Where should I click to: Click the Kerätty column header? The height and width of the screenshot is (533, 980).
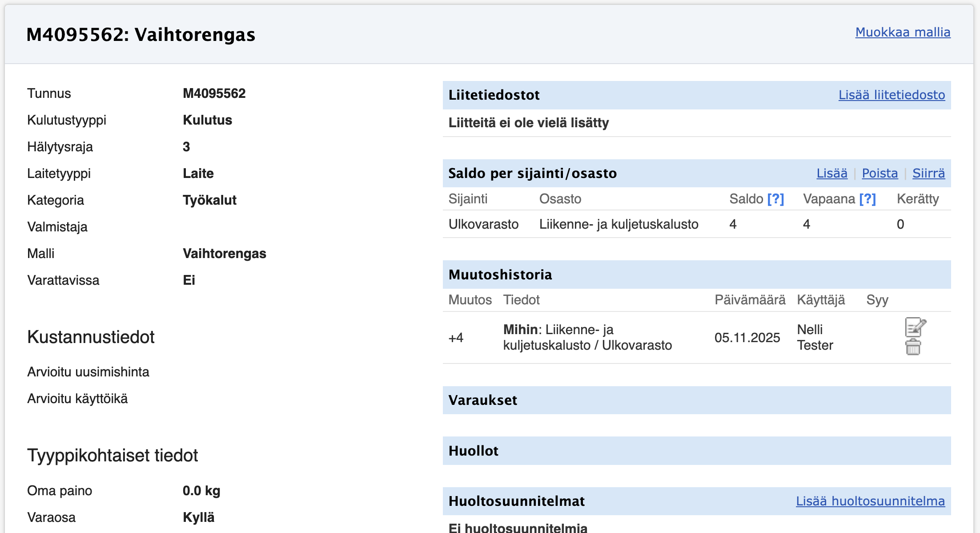pyautogui.click(x=918, y=199)
